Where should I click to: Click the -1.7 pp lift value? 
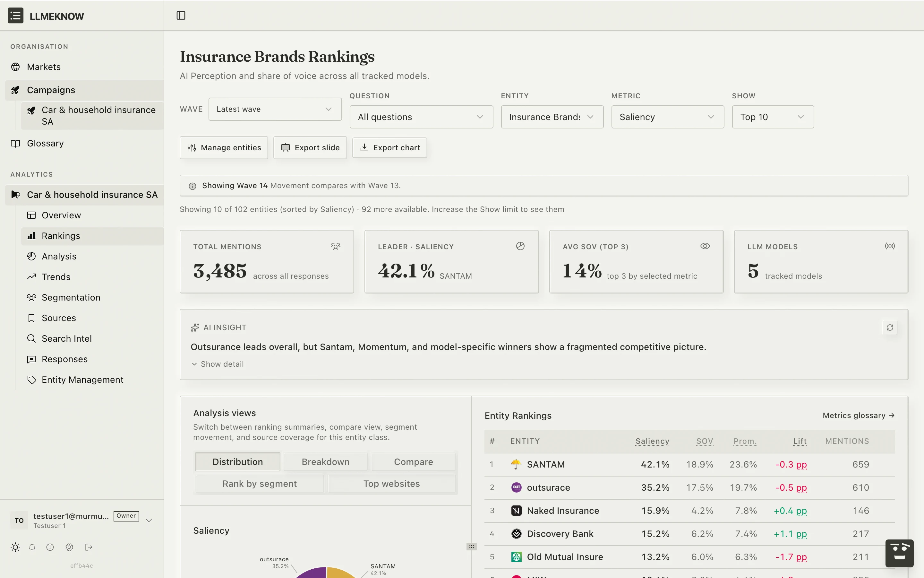[x=791, y=557]
